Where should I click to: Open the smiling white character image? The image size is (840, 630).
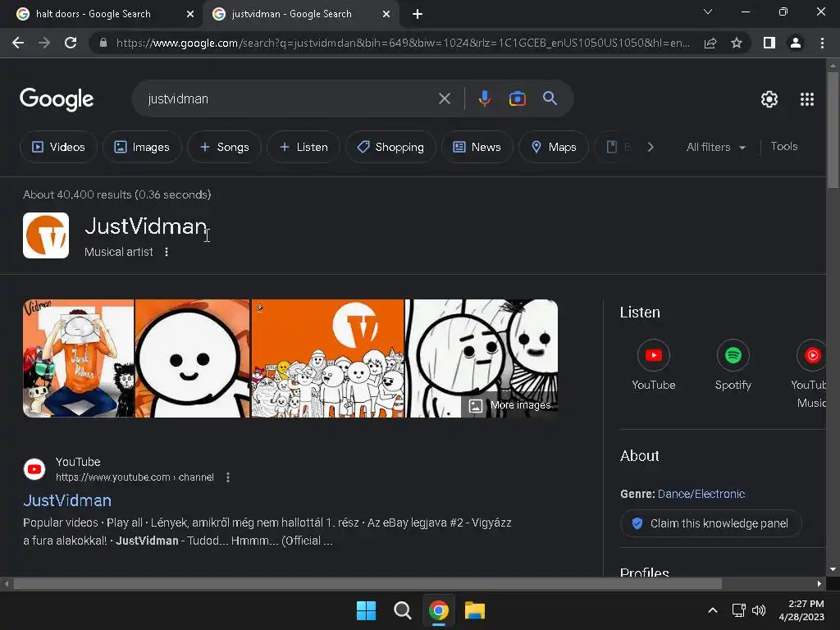click(192, 358)
